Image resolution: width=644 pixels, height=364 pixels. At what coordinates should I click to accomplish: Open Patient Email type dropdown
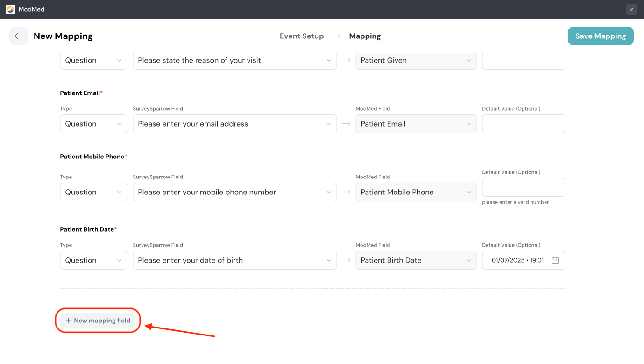pos(93,124)
